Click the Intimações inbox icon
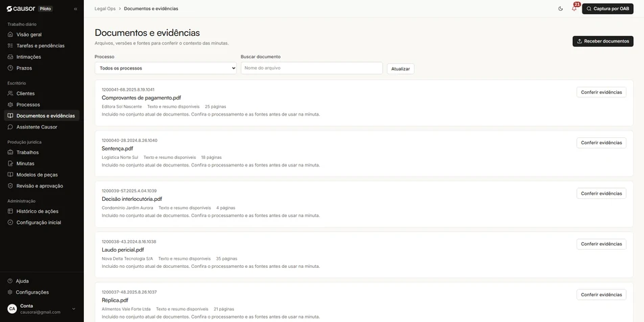This screenshot has width=644, height=322. tap(10, 57)
